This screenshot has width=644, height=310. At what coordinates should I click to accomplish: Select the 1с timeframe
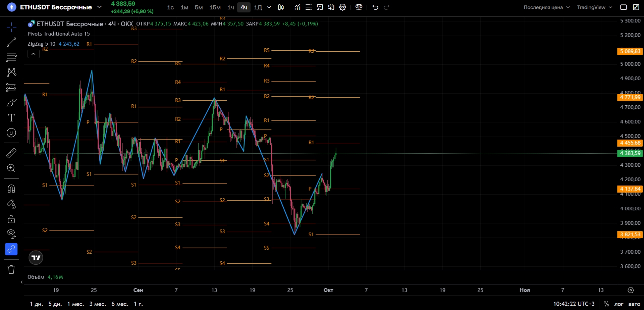(x=170, y=7)
